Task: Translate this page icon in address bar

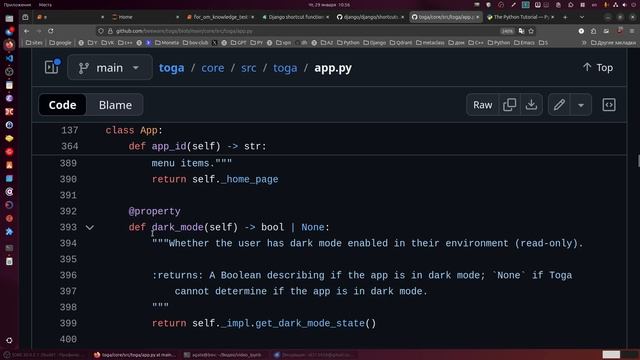Action: [521, 31]
